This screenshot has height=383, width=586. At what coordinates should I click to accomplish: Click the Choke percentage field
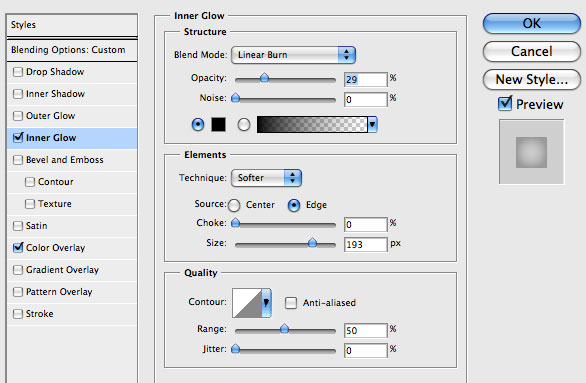[366, 224]
